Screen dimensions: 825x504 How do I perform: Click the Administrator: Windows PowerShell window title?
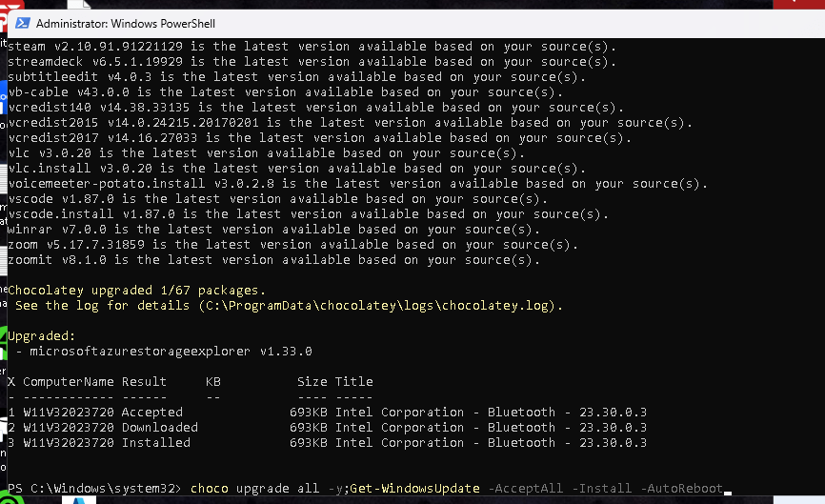125,24
